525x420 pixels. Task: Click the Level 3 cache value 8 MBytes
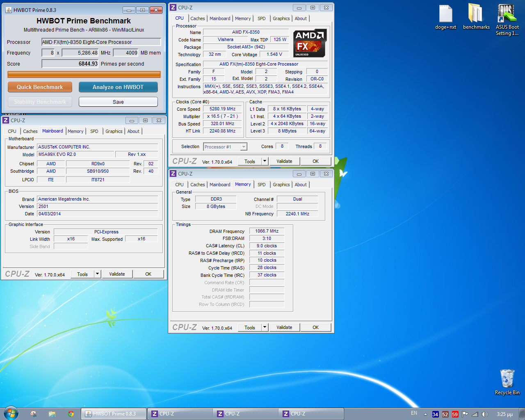coord(287,131)
